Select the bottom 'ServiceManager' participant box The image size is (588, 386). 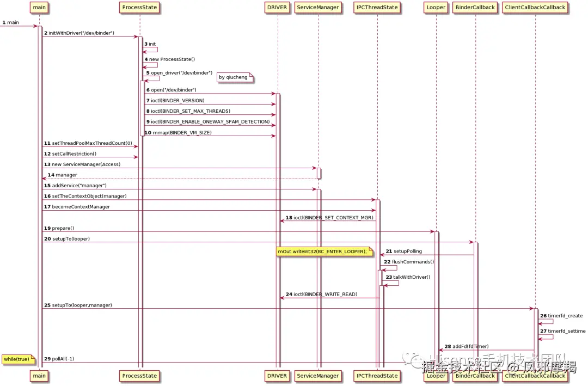318,376
